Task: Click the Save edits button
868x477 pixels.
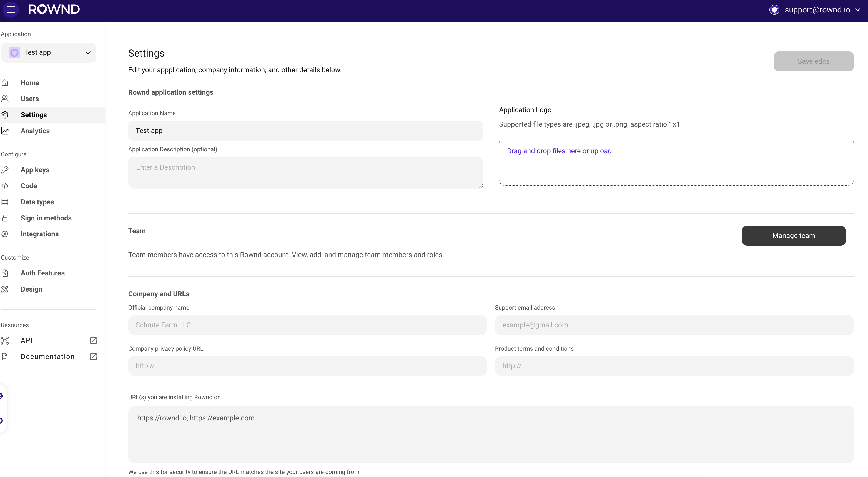Action: pyautogui.click(x=813, y=61)
